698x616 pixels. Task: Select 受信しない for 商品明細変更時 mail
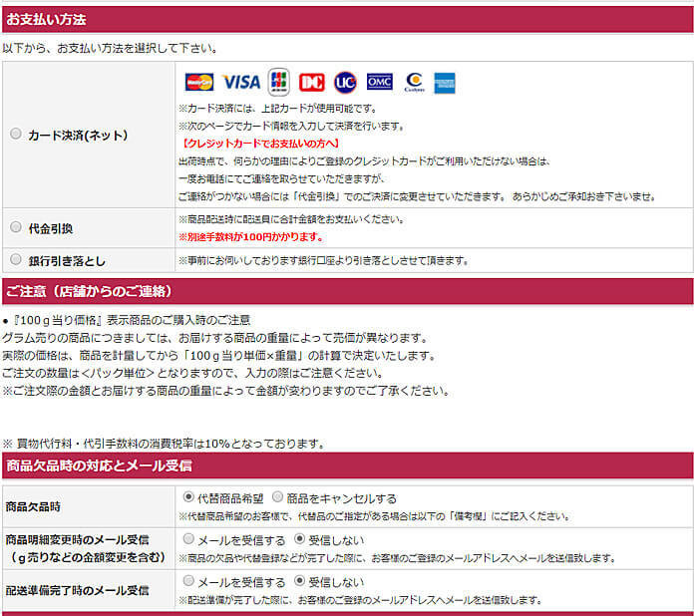(299, 539)
